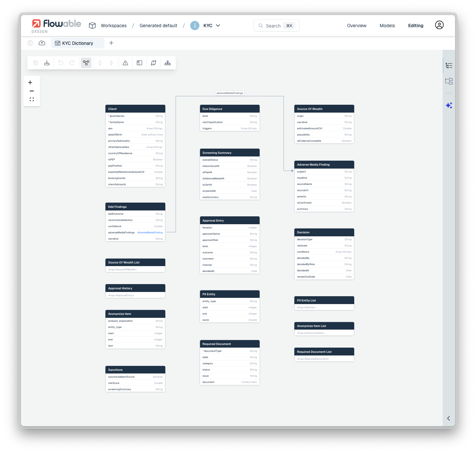Select the Client entity header
Image resolution: width=476 pixels, height=453 pixels.
click(x=135, y=109)
